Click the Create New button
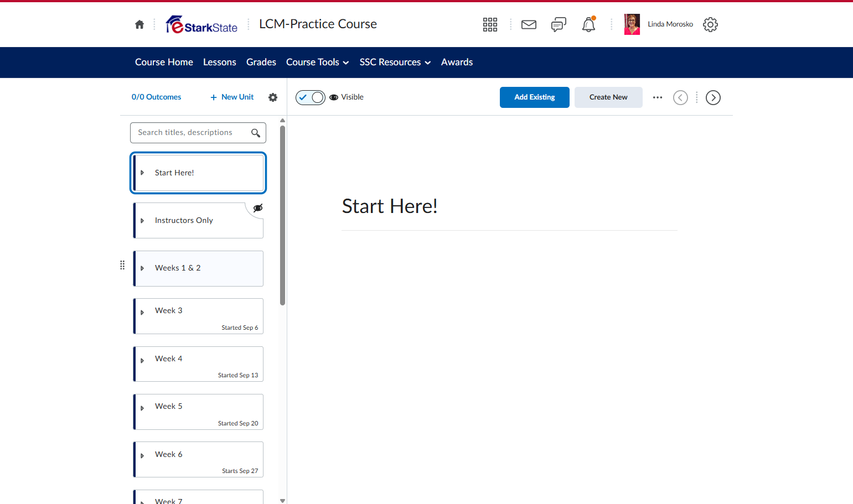The height and width of the screenshot is (504, 853). coord(608,97)
